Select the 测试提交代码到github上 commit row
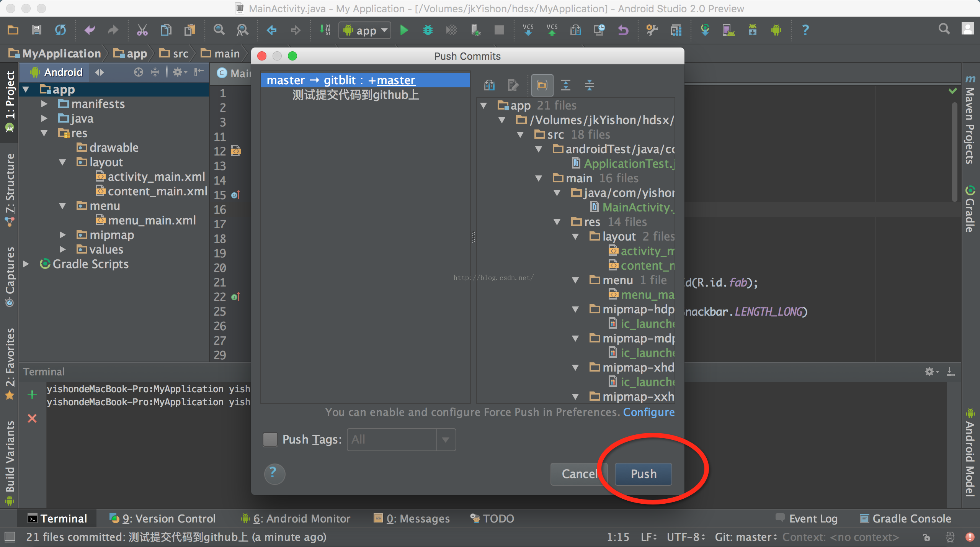The height and width of the screenshot is (547, 980). 356,95
